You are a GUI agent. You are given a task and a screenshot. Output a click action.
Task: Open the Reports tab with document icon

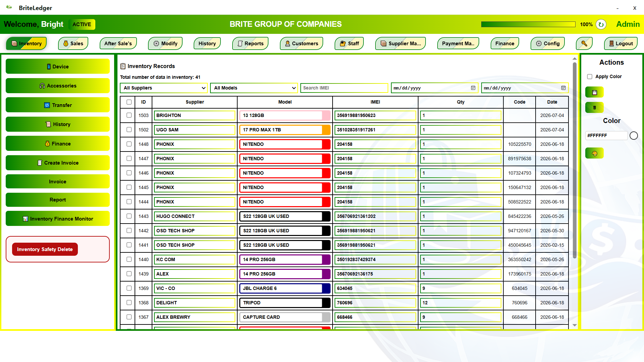click(x=250, y=44)
